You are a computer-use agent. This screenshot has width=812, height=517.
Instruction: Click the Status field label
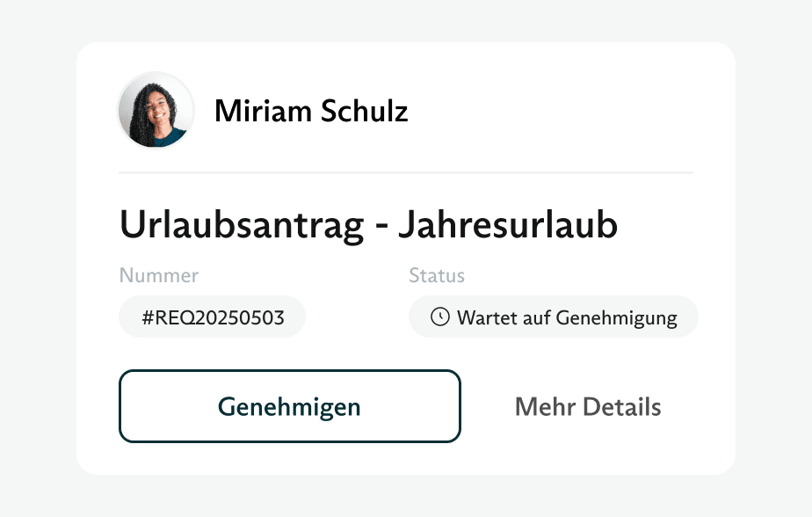tap(437, 275)
